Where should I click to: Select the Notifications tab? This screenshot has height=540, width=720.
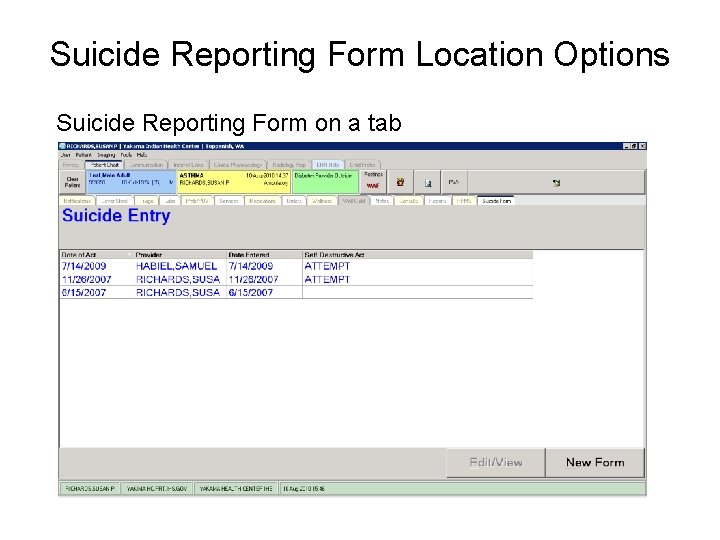tap(77, 201)
